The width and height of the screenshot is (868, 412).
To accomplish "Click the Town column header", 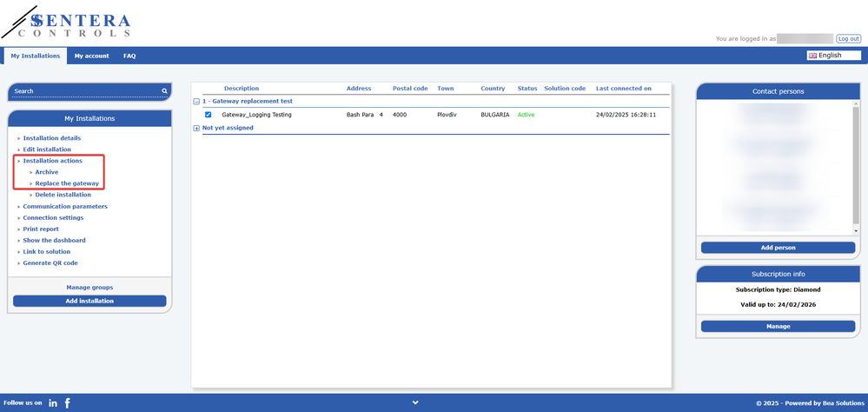I will pyautogui.click(x=446, y=89).
